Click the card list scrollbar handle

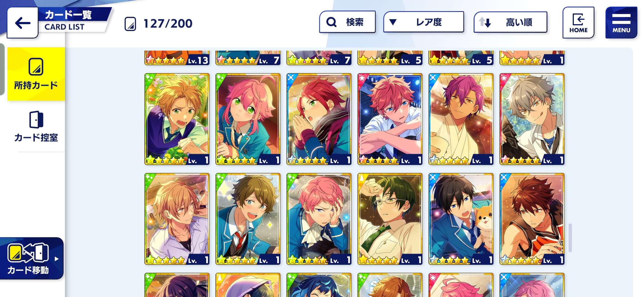pos(570,238)
